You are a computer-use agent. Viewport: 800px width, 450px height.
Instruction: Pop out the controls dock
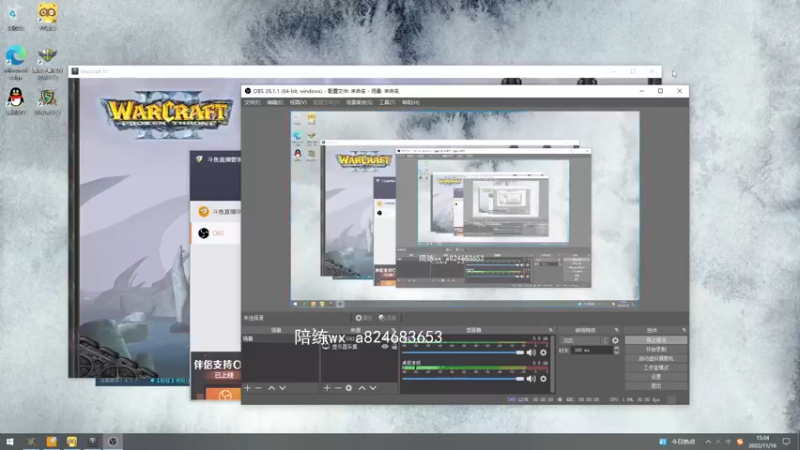684,330
